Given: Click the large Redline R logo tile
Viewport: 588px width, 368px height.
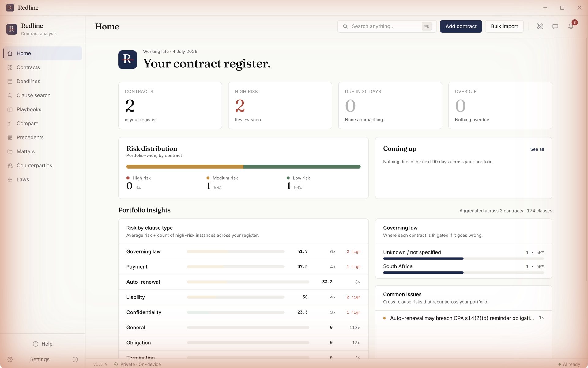Looking at the screenshot, I should tap(127, 59).
